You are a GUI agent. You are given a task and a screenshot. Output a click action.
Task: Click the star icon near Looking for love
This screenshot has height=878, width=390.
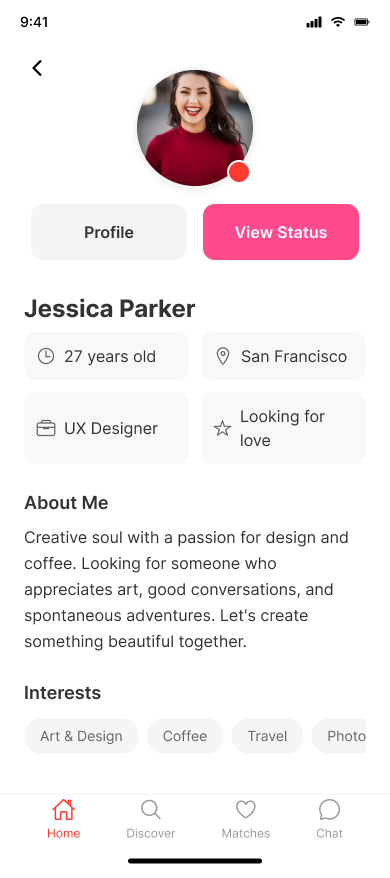point(222,428)
